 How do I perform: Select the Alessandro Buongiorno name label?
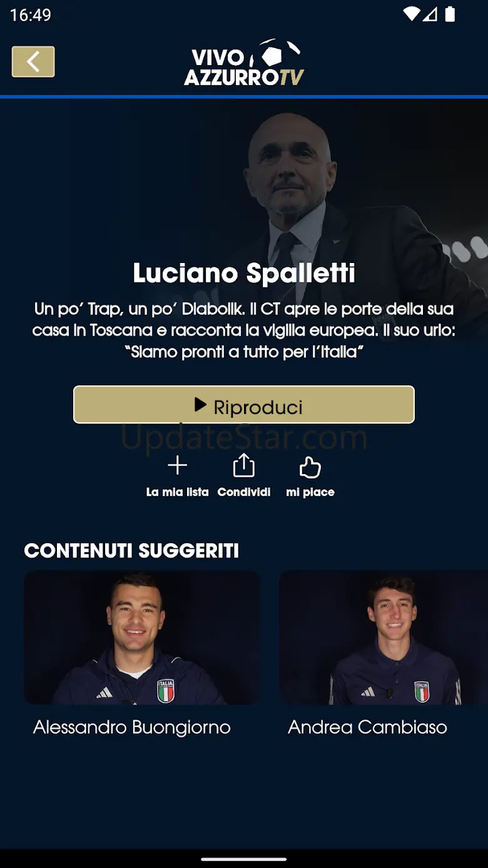pos(132,727)
